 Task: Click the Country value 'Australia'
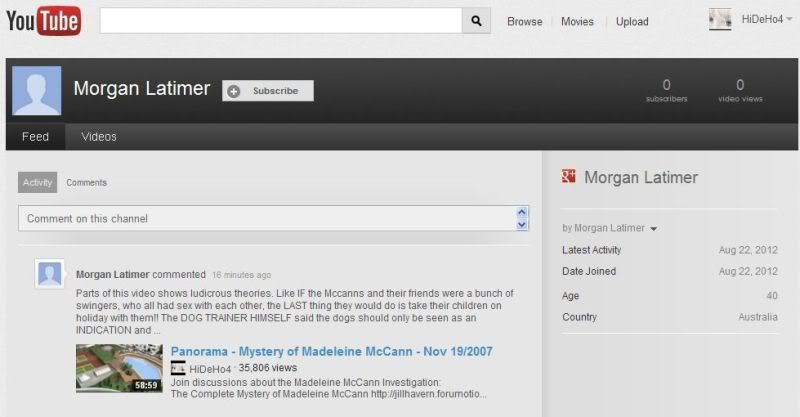coord(758,317)
